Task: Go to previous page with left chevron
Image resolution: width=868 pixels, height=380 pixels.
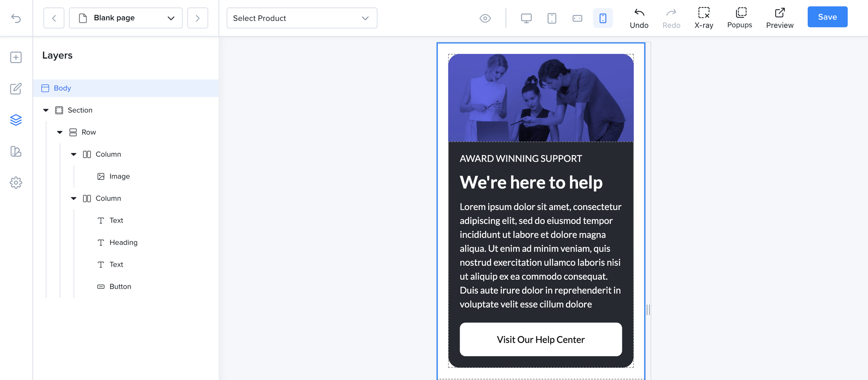Action: click(54, 18)
